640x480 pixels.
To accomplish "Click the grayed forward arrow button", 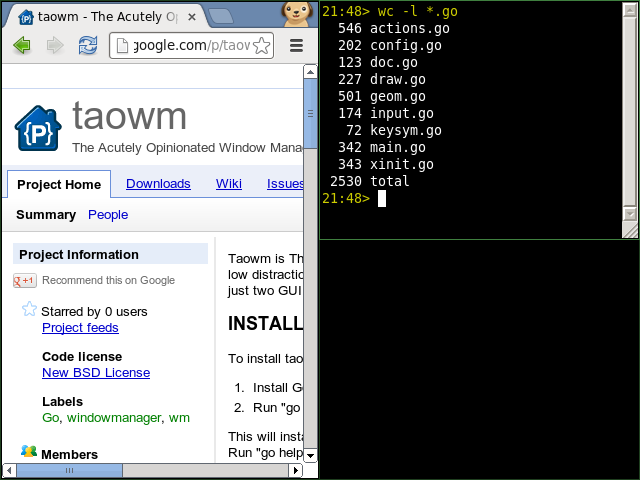I will [x=55, y=45].
